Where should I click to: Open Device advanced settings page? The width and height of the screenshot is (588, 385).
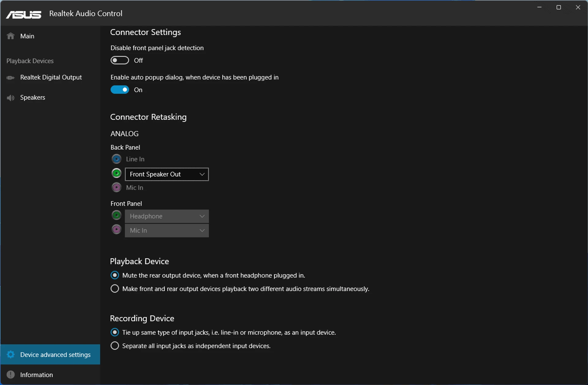[50, 354]
